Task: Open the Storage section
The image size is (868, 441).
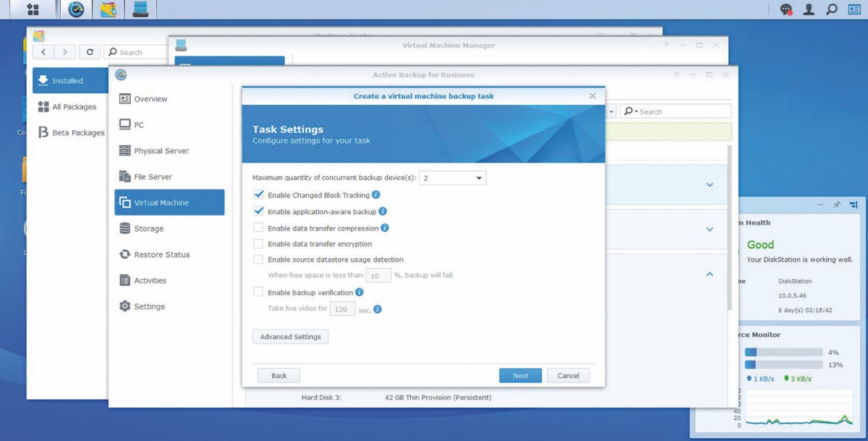Action: pyautogui.click(x=169, y=229)
